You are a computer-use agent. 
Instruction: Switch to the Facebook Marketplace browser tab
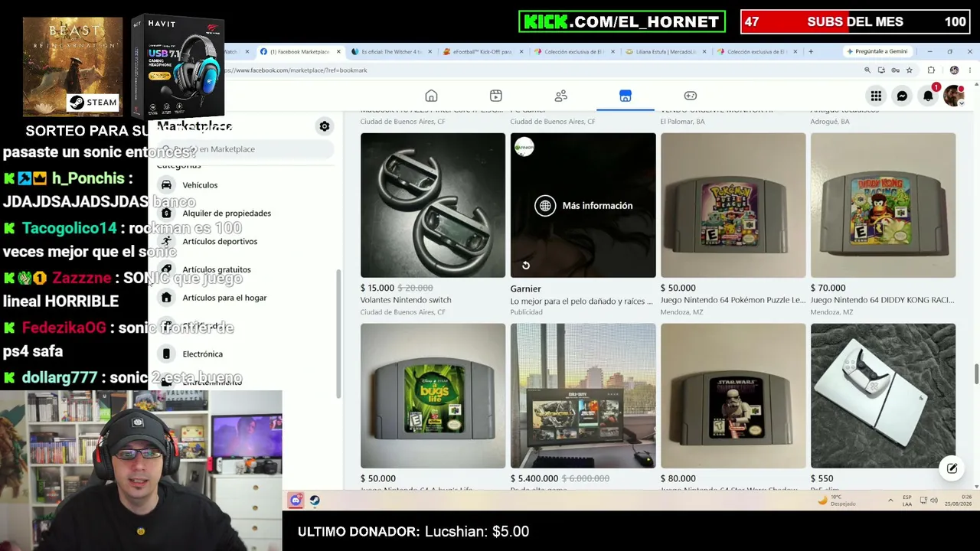click(299, 51)
